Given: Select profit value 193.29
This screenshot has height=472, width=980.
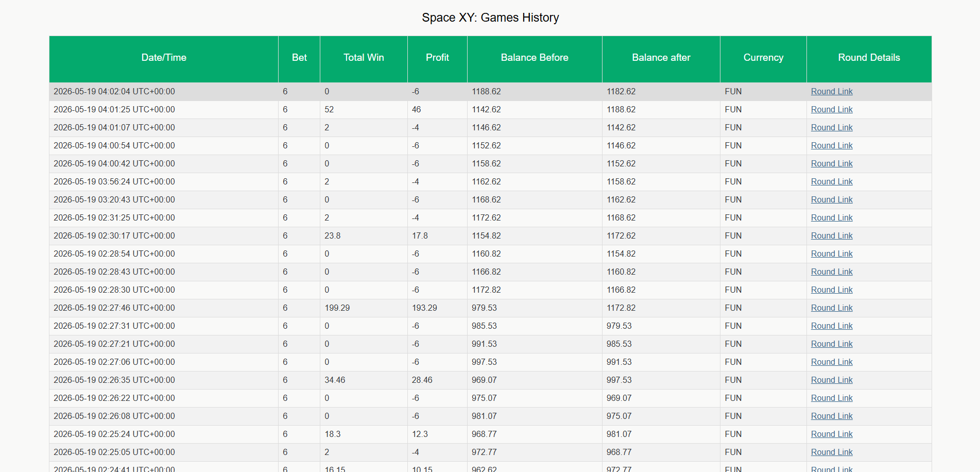Looking at the screenshot, I should [424, 308].
